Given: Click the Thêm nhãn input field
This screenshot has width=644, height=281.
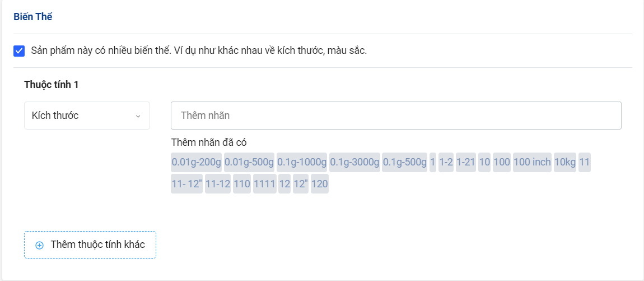Looking at the screenshot, I should [396, 116].
